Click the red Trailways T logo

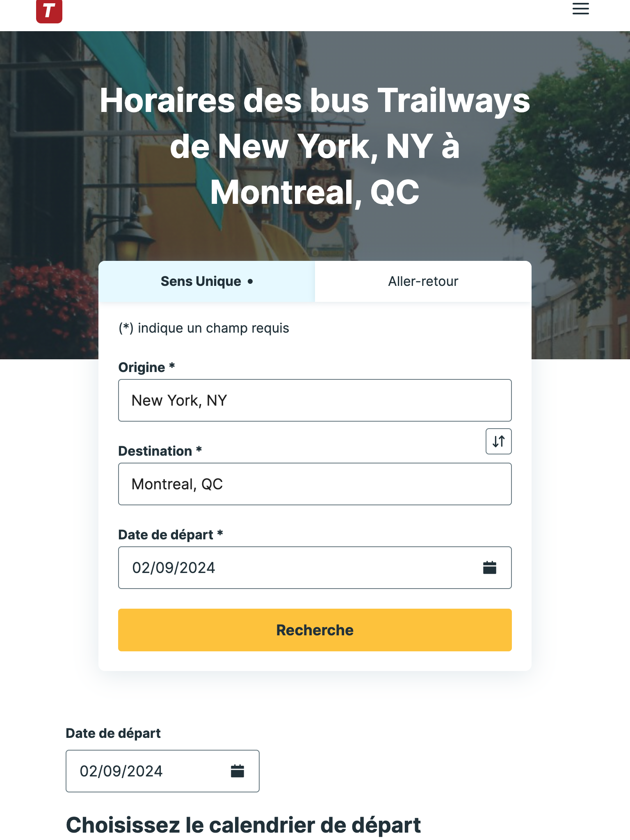(49, 11)
